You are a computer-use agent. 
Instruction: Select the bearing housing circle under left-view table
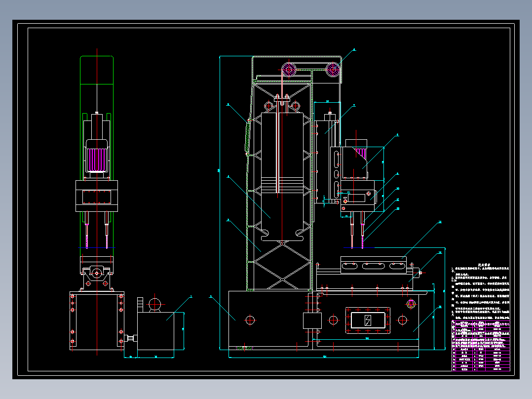[97, 273]
